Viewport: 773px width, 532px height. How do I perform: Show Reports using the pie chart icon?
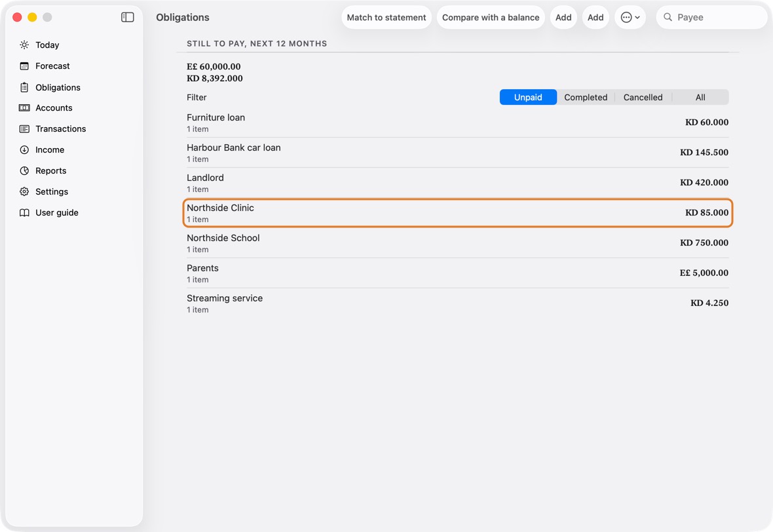pyautogui.click(x=24, y=170)
